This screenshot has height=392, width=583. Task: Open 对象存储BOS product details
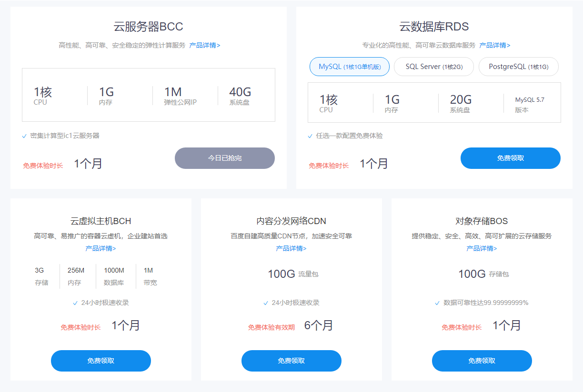click(x=482, y=248)
